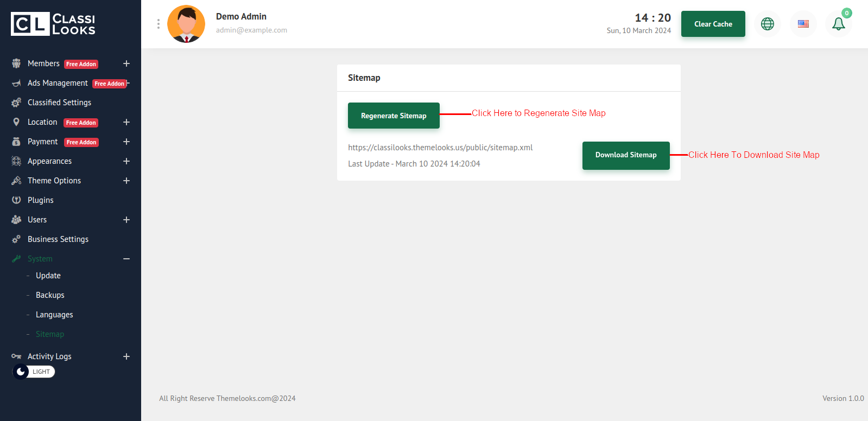Viewport: 868px width, 421px height.
Task: Click the Plugins plug icon in sidebar
Action: (x=16, y=200)
